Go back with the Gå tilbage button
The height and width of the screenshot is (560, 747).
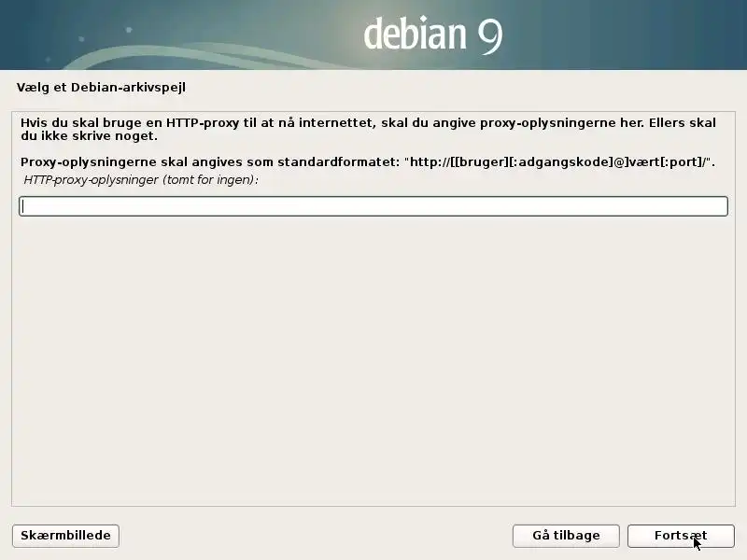point(566,536)
